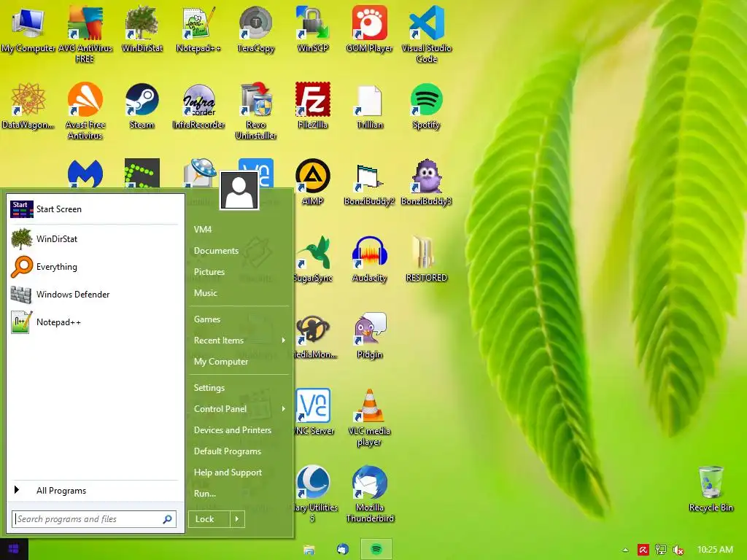Launch AVG AntiVirus FREE desktop shortcut
Screen dimensions: 747x560
coord(85,34)
